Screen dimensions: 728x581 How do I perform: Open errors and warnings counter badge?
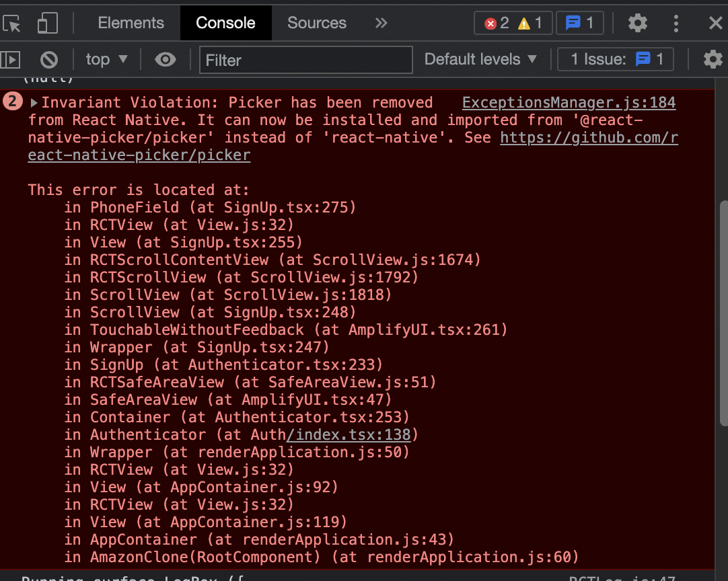click(513, 23)
